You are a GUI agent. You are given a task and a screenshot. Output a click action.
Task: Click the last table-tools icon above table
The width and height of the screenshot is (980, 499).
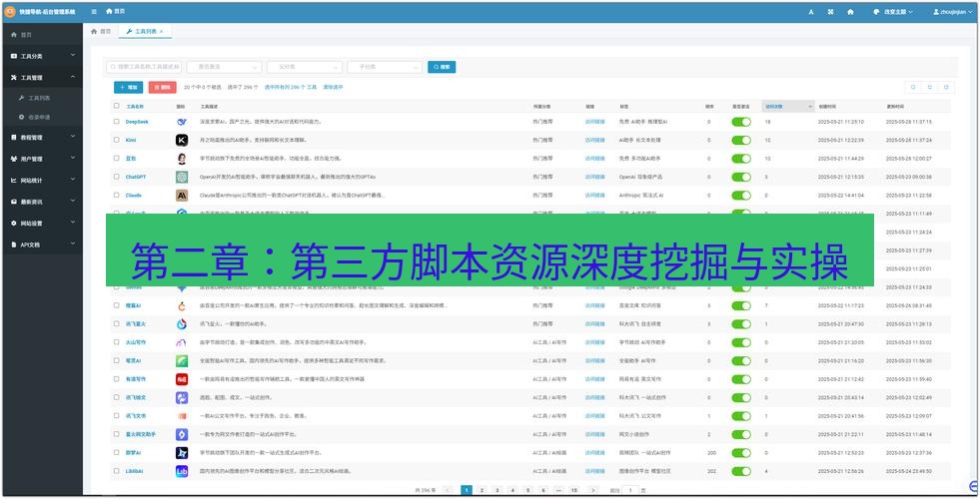946,88
